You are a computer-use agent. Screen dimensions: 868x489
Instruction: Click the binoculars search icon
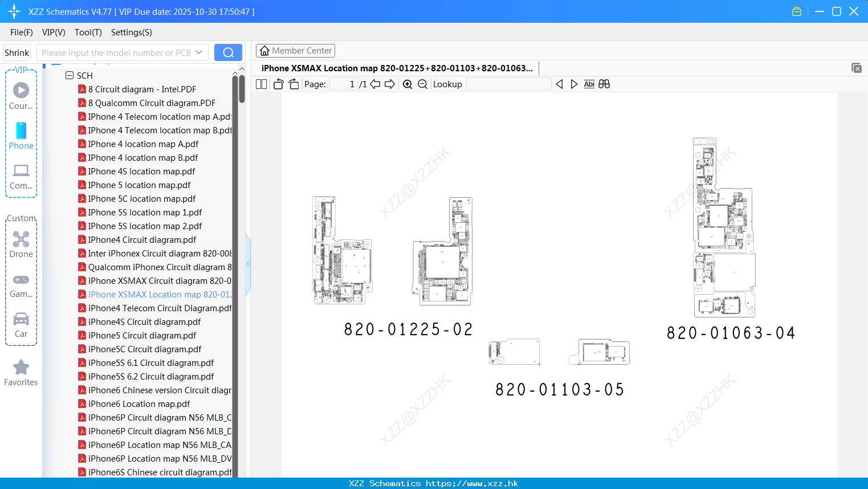tap(604, 84)
